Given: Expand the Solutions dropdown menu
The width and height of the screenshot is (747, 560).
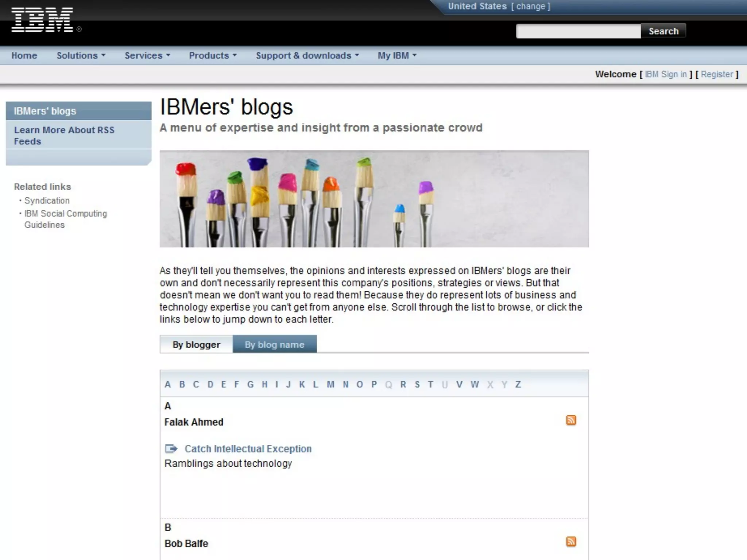Looking at the screenshot, I should point(81,55).
